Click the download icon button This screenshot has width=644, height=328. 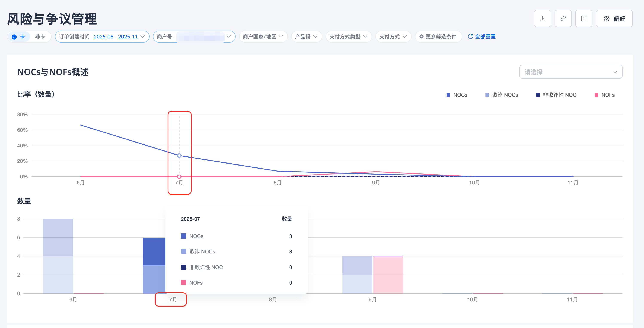coord(542,18)
